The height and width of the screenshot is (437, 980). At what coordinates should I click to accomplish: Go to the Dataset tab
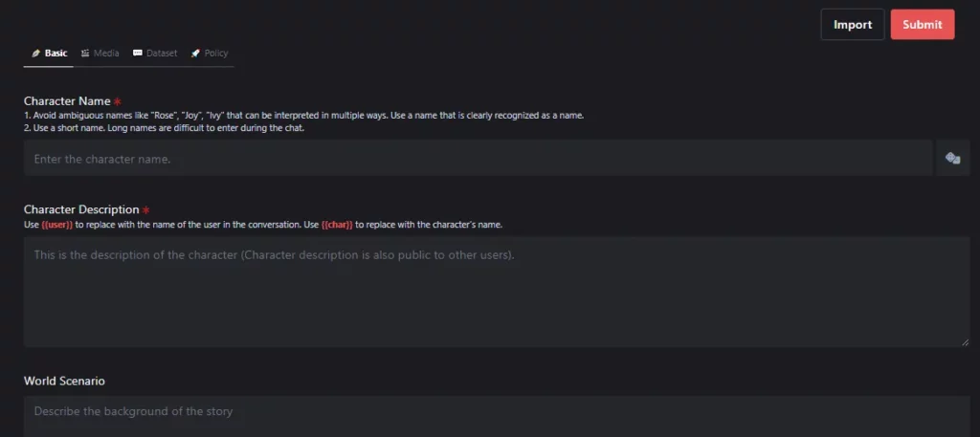click(x=161, y=54)
